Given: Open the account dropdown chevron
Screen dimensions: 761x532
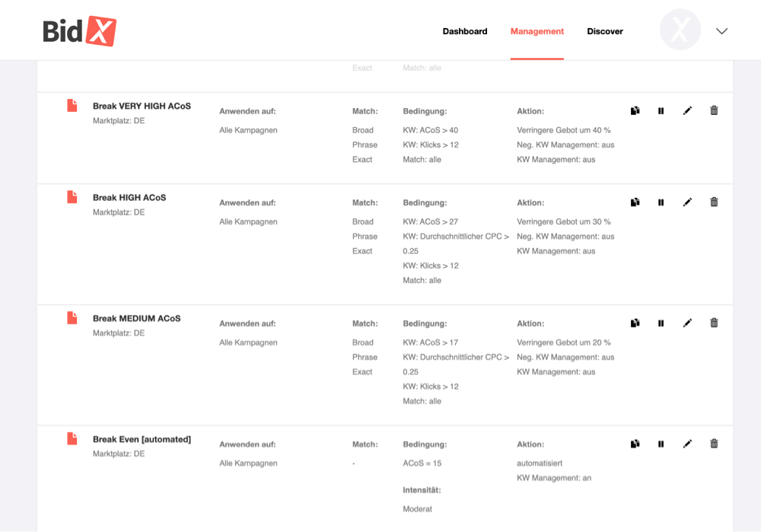Looking at the screenshot, I should click(721, 31).
